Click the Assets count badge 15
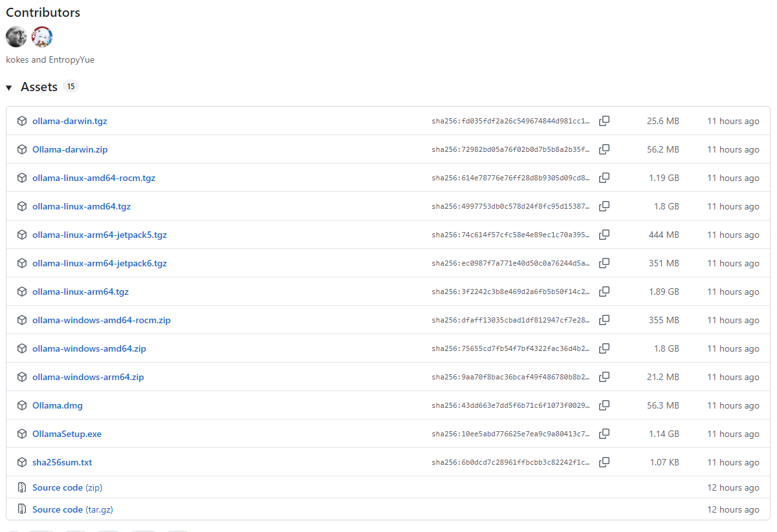 coord(71,87)
